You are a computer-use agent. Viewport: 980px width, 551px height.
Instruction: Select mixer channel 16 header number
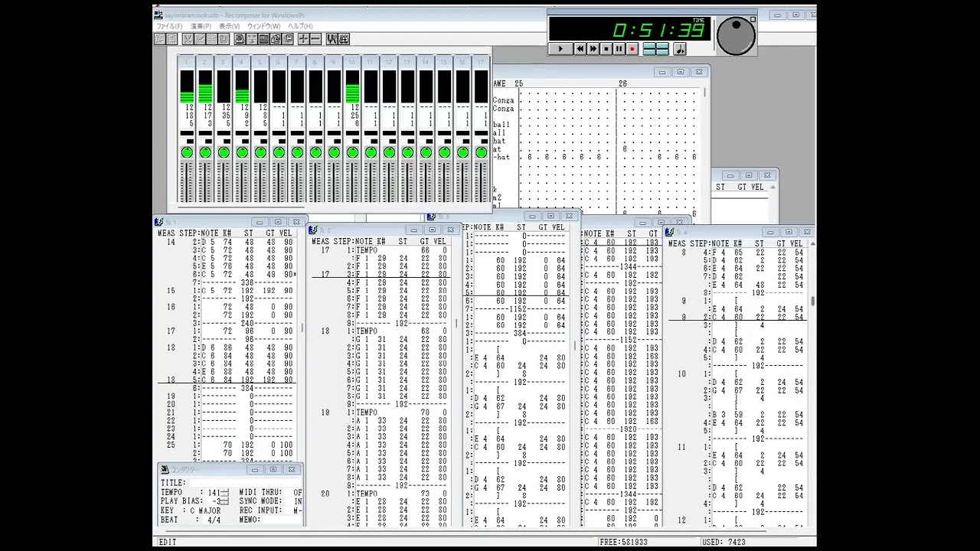coord(463,62)
